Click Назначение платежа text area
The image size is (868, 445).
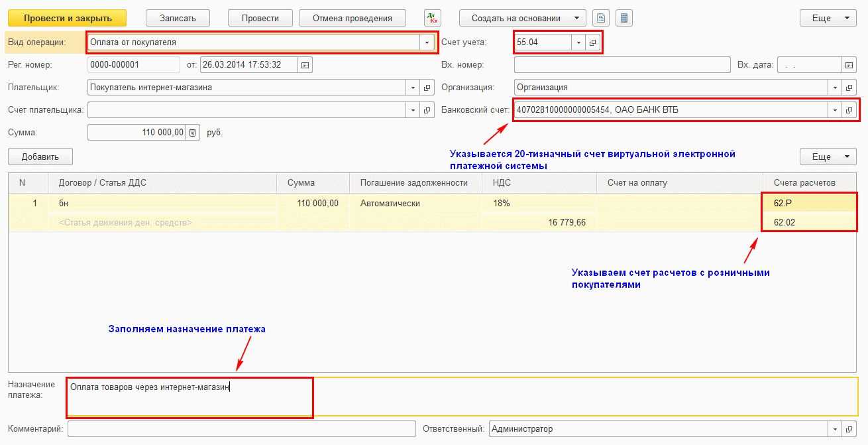pyautogui.click(x=462, y=397)
